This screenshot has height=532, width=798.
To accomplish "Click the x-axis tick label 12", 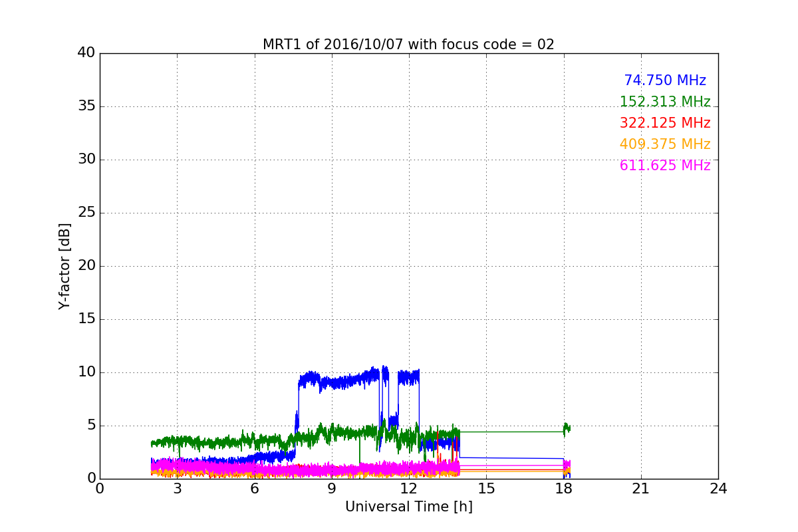I will coord(409,489).
